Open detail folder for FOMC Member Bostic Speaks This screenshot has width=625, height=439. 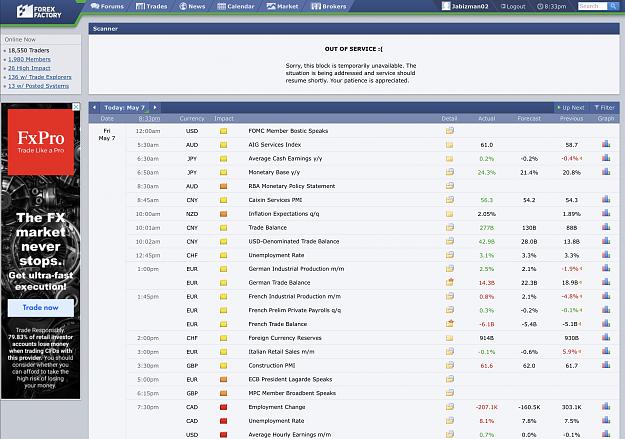coord(450,131)
